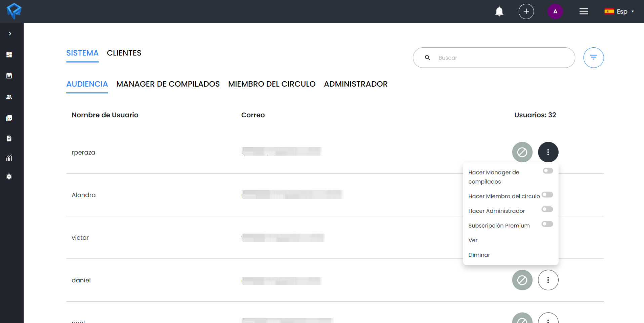This screenshot has width=644, height=323.
Task: Click the username rperaza
Action: 83,153
